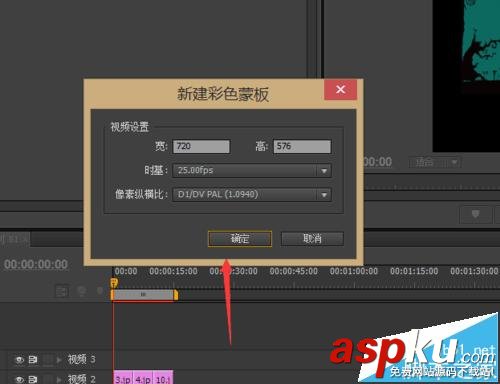Click ruler time 00:01:30:00

tap(474, 271)
